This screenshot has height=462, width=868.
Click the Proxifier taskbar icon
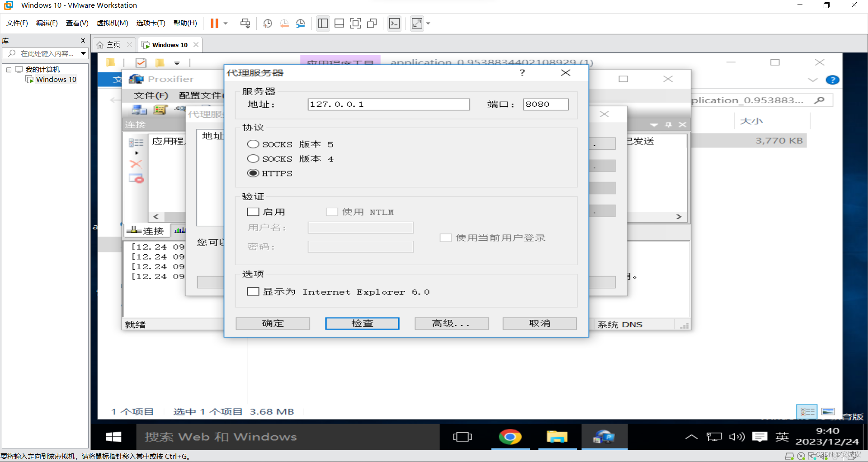coord(604,437)
